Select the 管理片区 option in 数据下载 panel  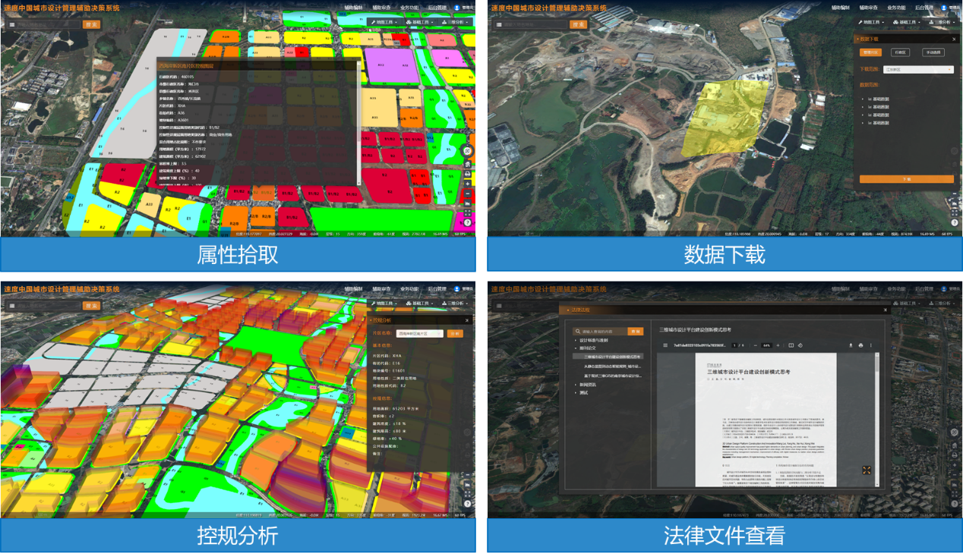click(870, 52)
